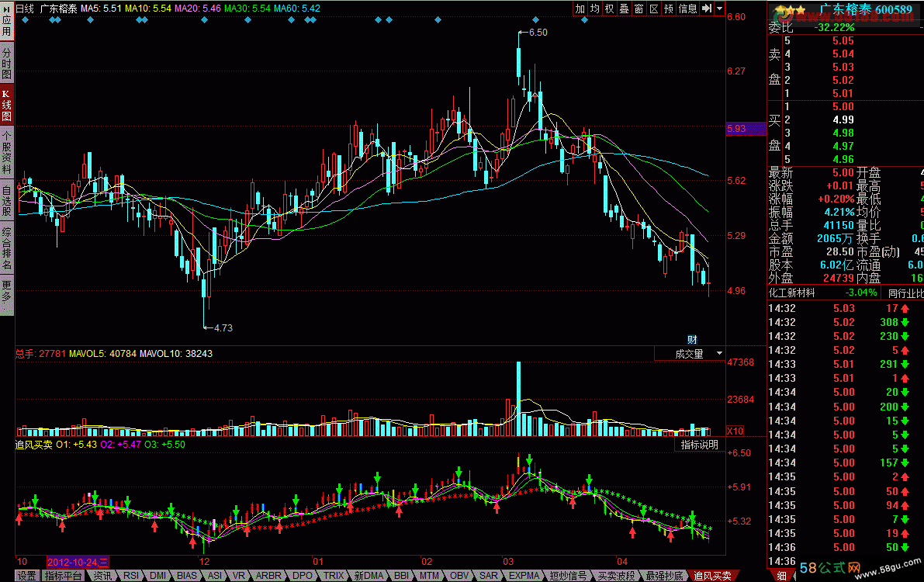Toggle the 窗 multi-window icon
The width and height of the screenshot is (924, 582).
coord(639,9)
